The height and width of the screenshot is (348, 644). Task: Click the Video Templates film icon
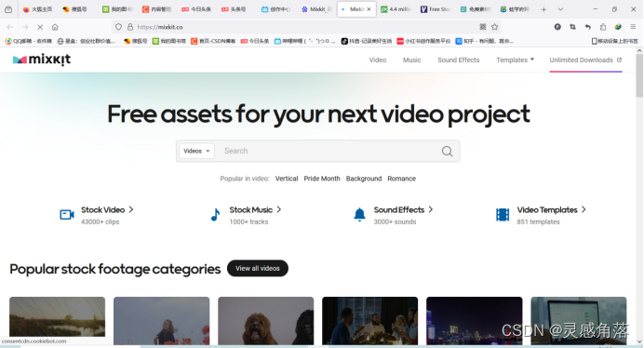tap(503, 214)
